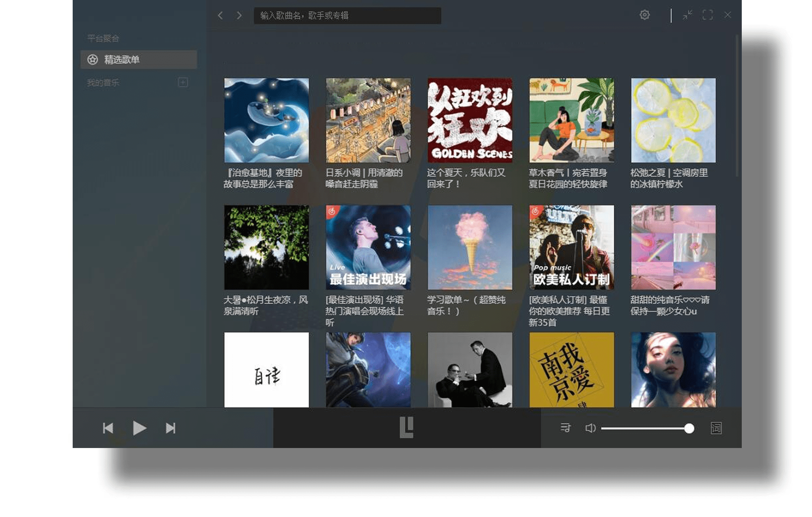Screen dimensions: 812x517
Task: Toggle the lyrics 词 icon
Action: 716,428
